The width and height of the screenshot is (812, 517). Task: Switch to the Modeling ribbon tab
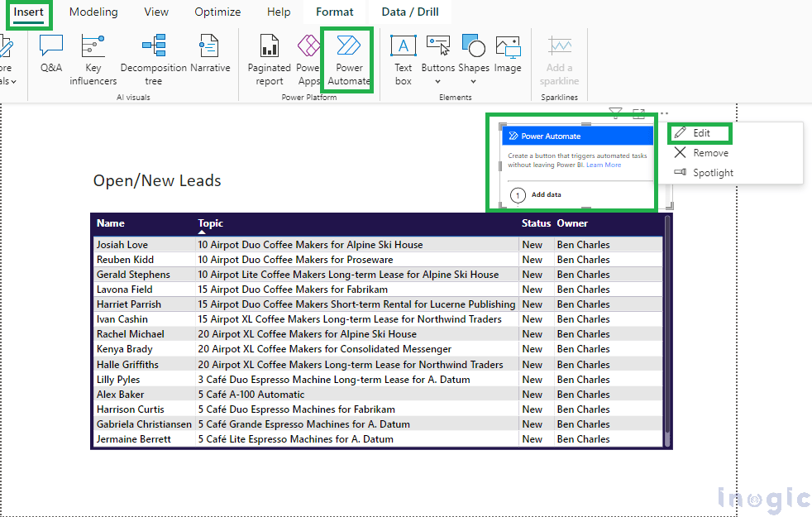[93, 12]
